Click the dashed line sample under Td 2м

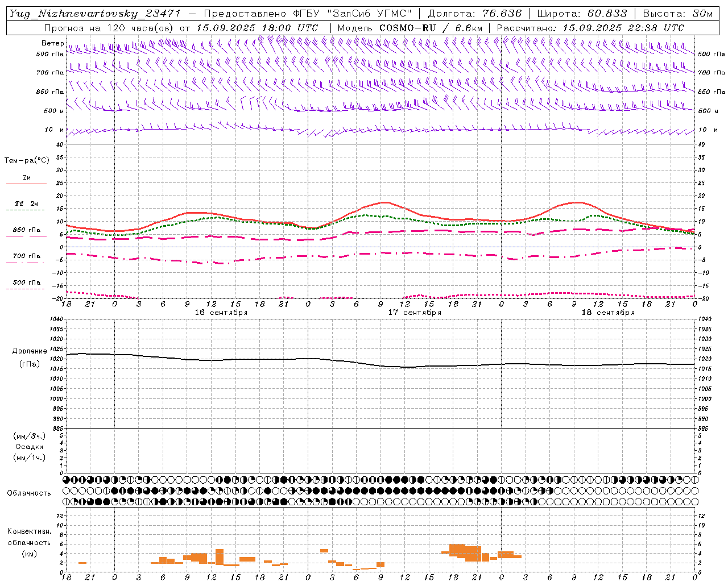coord(27,210)
